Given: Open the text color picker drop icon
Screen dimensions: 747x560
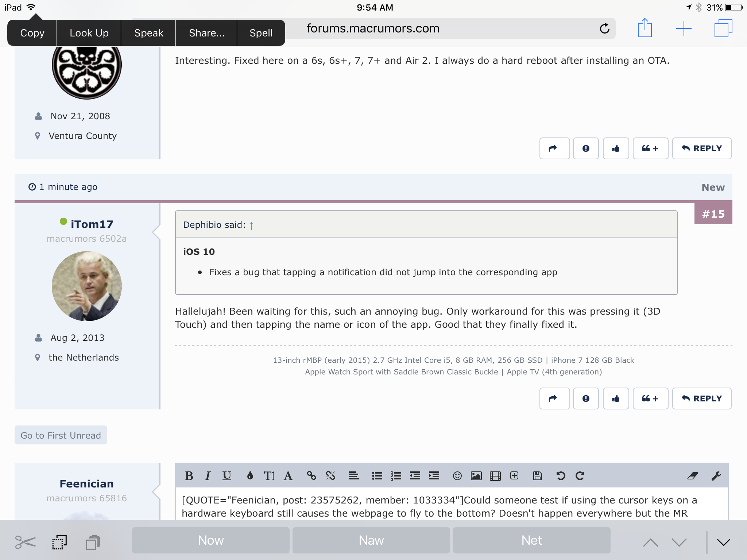Looking at the screenshot, I should tap(250, 476).
